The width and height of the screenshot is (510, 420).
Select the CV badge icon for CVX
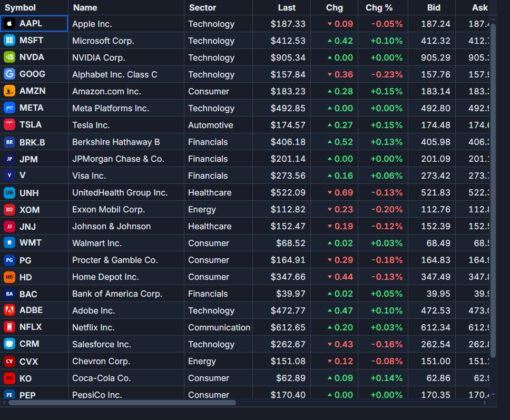click(9, 362)
